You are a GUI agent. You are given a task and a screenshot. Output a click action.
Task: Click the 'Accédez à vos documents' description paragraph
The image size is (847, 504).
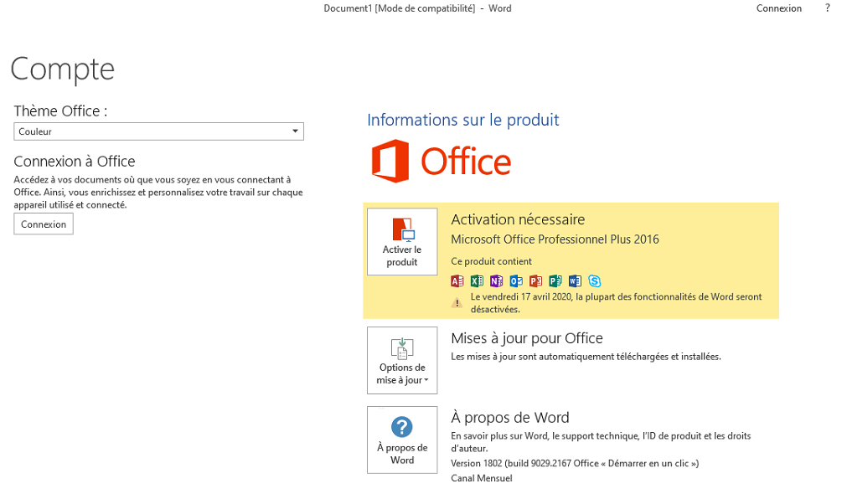[x=158, y=192]
